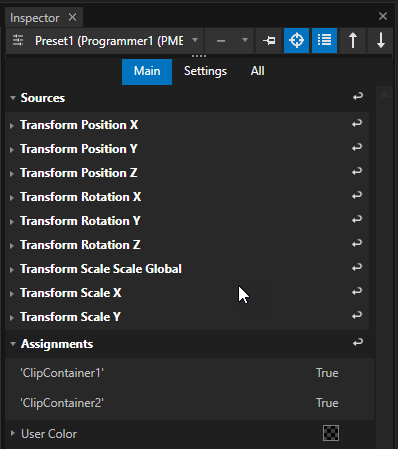Screen dimensions: 398x449
Task: Expand Transform Scale X
Action: [x=12, y=294]
